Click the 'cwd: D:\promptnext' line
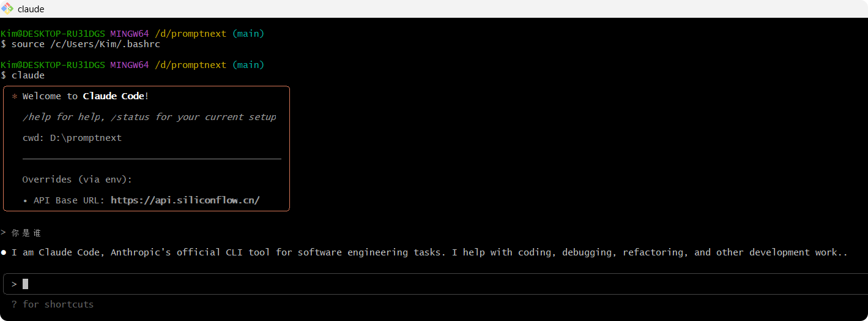868x321 pixels. click(x=72, y=138)
